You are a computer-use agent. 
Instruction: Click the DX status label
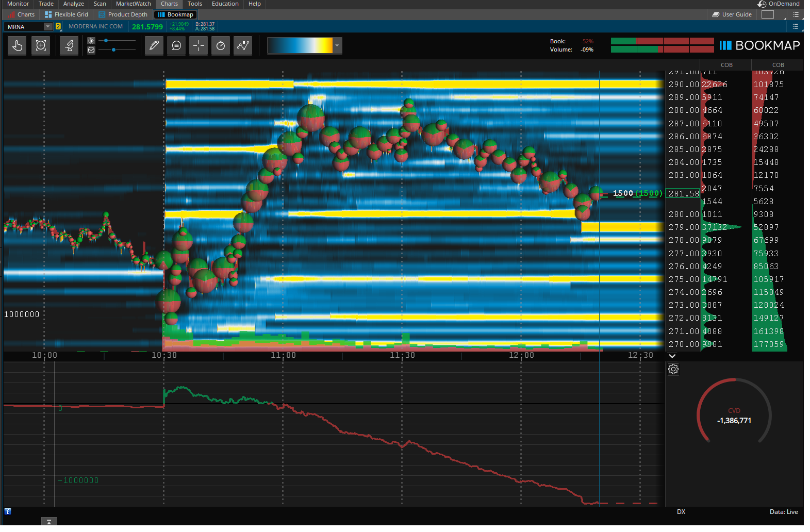point(681,512)
